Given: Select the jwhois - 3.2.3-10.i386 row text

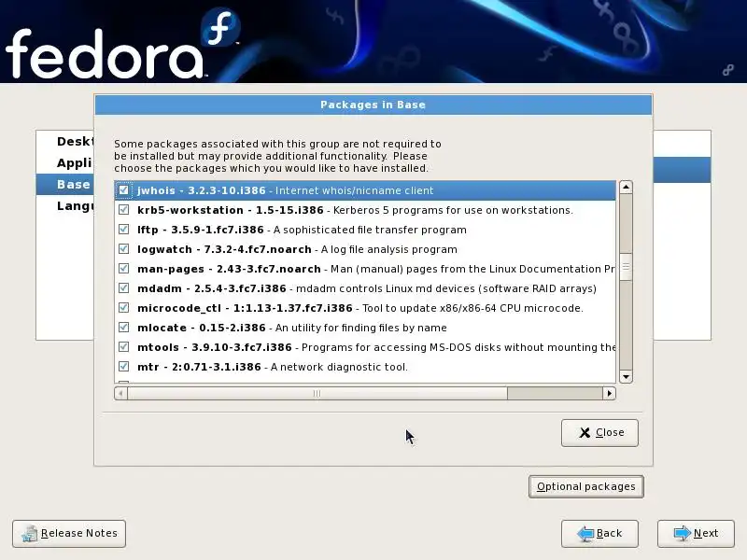Looking at the screenshot, I should pos(202,190).
